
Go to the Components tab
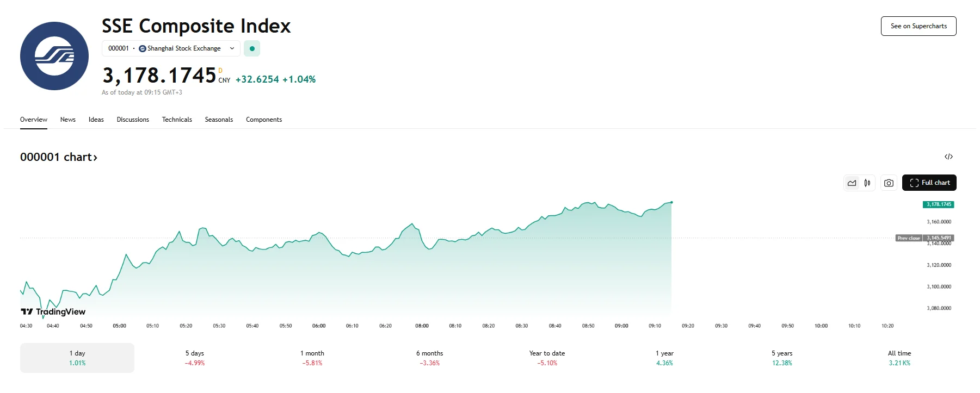coord(264,120)
